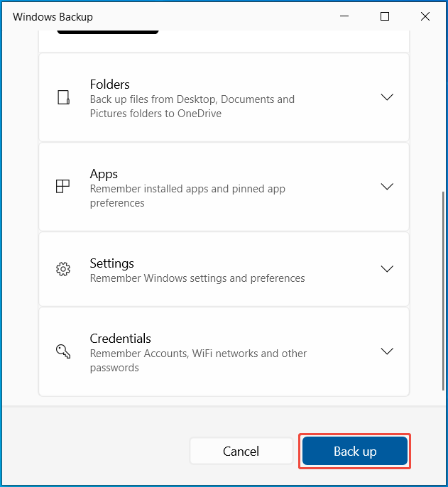Click the Credentials heading text
Screen dimensions: 448x487
[x=120, y=339]
